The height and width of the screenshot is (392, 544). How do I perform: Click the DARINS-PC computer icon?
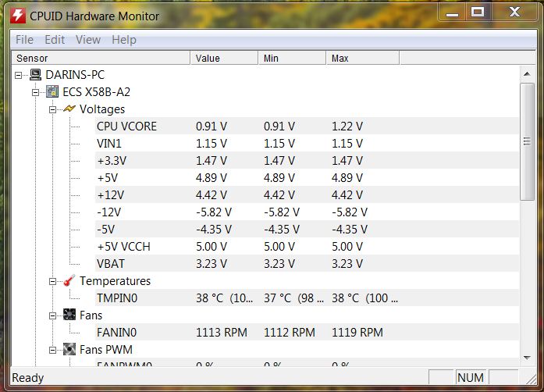point(35,74)
